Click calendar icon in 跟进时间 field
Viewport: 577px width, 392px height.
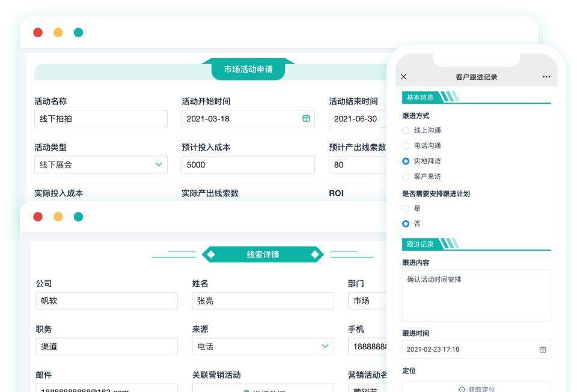pos(543,349)
